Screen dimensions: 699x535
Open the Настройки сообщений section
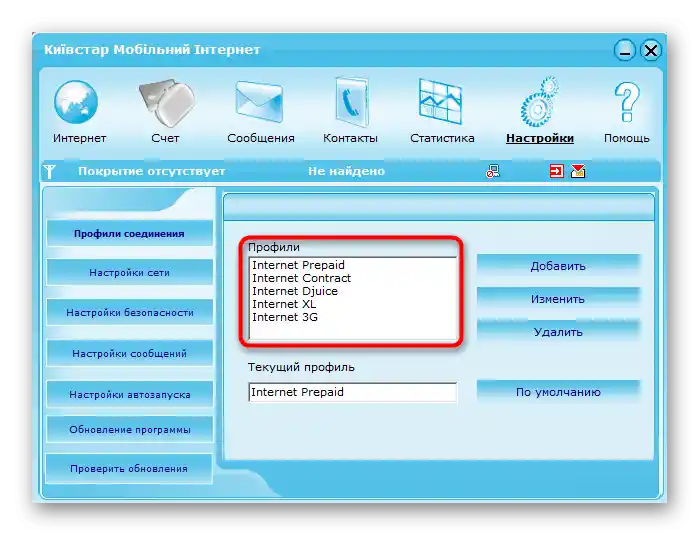129,354
